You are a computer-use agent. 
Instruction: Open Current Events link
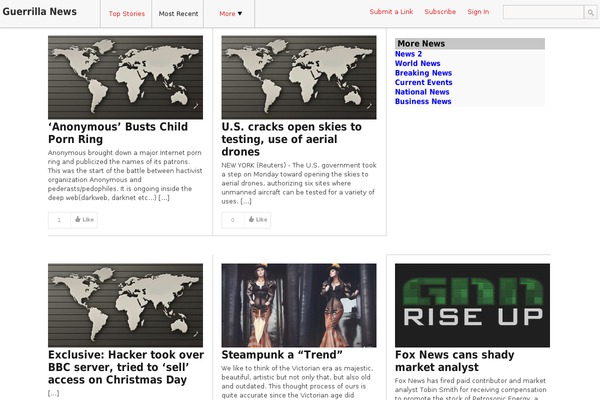[x=424, y=83]
